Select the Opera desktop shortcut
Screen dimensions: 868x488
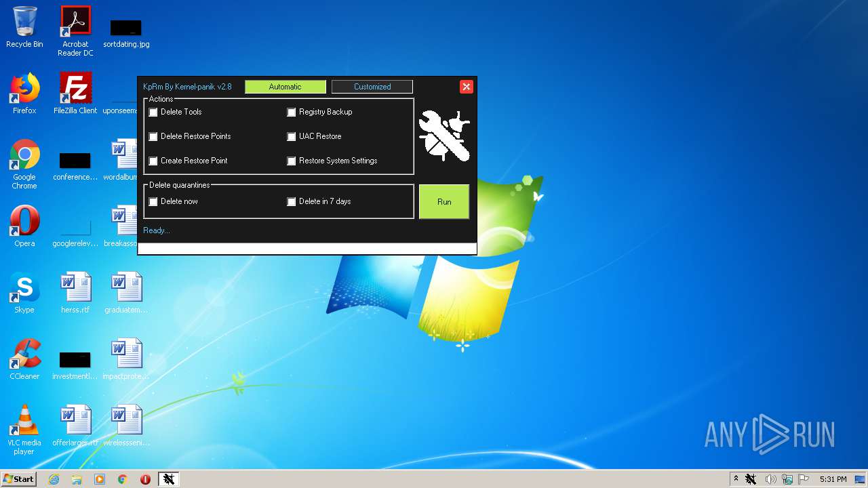24,226
